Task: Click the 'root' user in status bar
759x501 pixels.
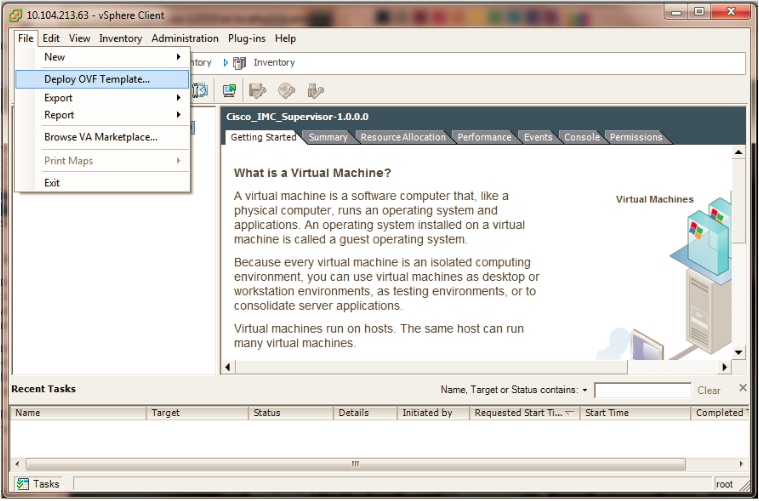Action: point(724,484)
